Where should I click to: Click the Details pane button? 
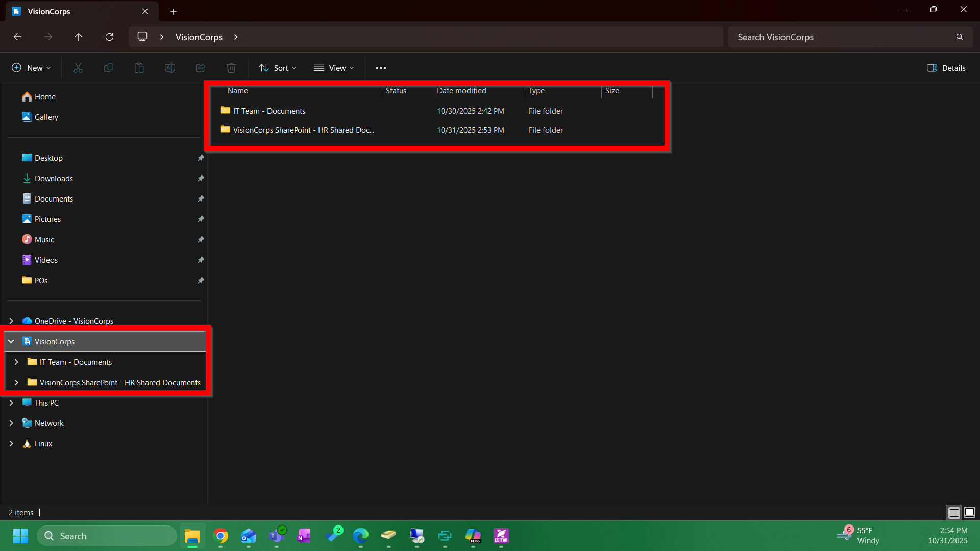(946, 67)
